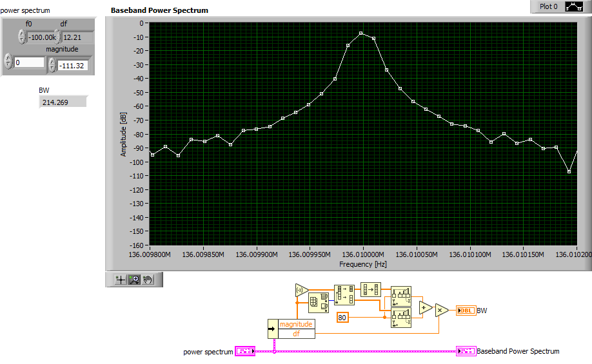Click the 'BW' label above 214.269

pyautogui.click(x=44, y=90)
